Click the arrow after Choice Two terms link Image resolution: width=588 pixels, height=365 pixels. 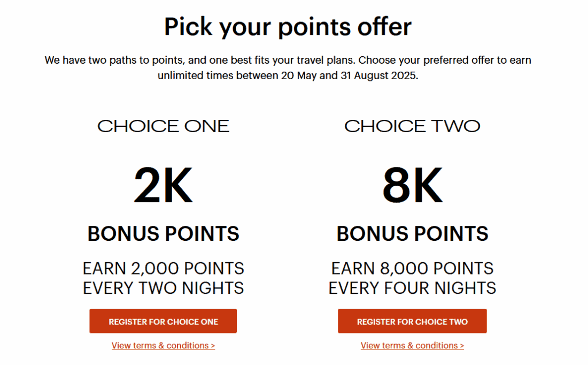tap(462, 346)
